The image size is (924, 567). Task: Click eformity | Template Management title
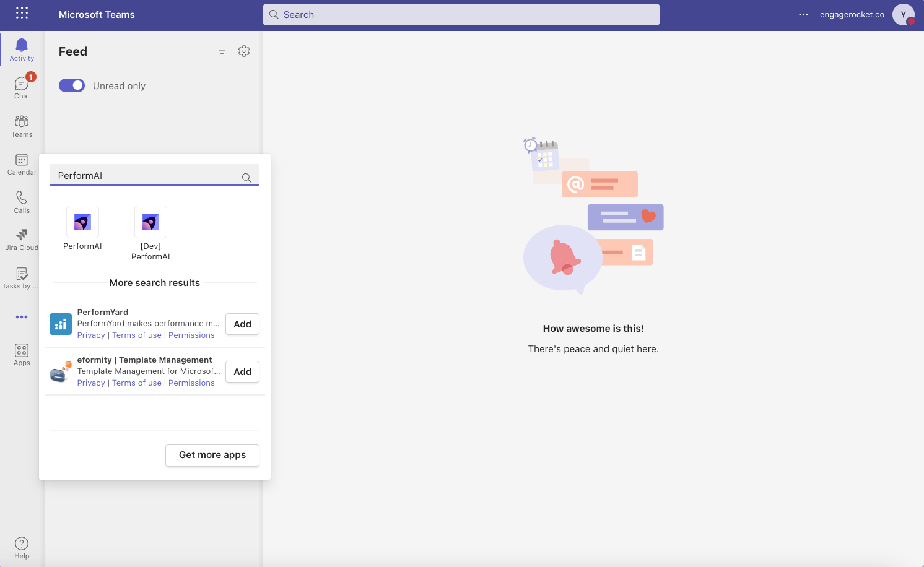144,360
